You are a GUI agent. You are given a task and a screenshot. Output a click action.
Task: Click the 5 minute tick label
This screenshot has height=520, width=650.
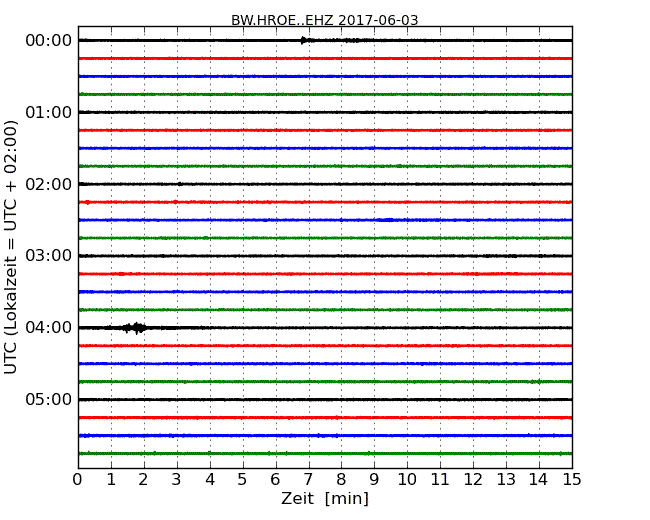tap(242, 479)
